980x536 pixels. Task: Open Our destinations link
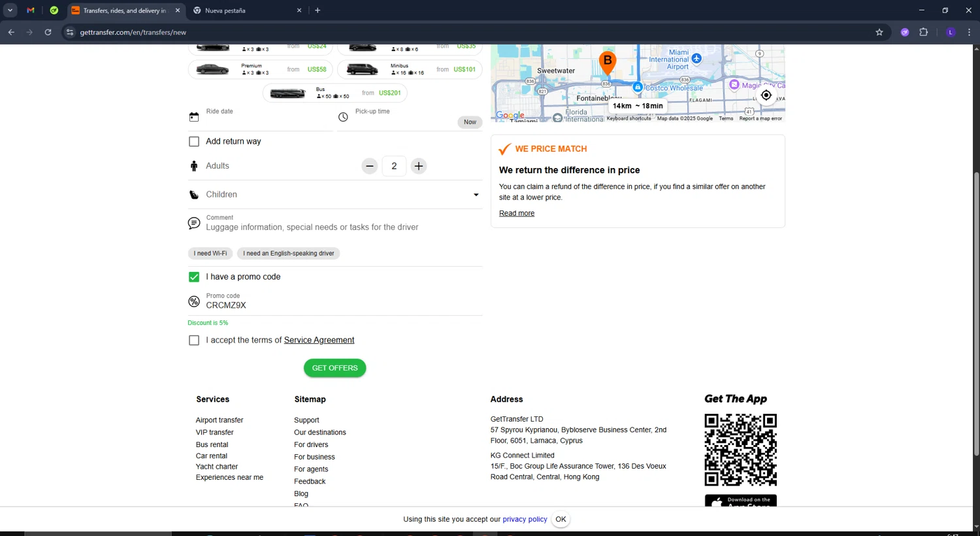[320, 433]
